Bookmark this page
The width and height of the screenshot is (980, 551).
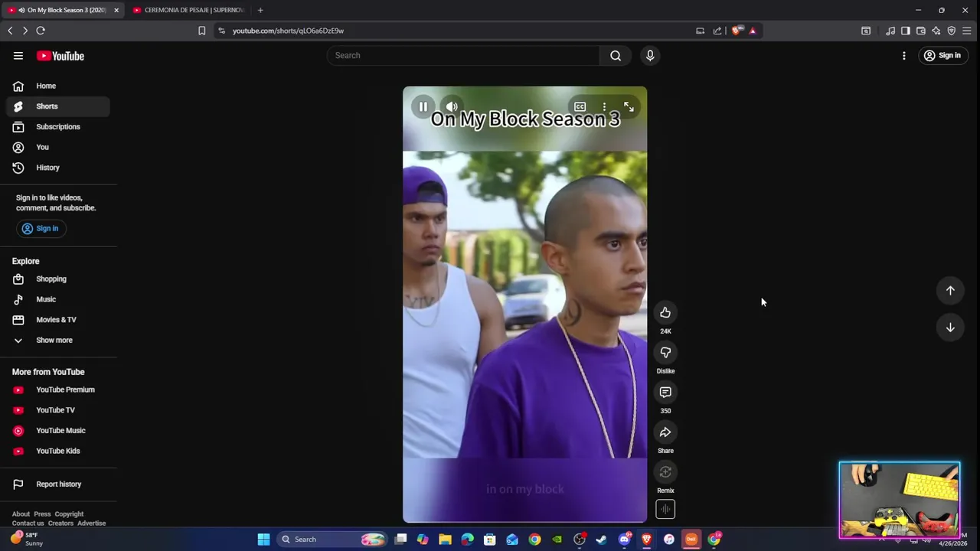point(202,31)
